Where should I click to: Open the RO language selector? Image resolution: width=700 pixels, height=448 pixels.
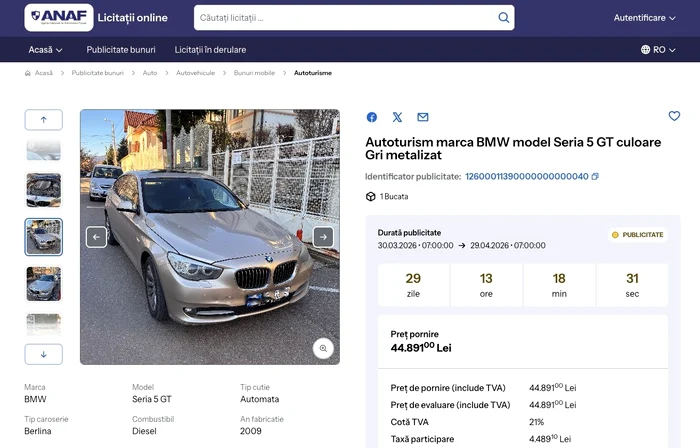coord(659,49)
